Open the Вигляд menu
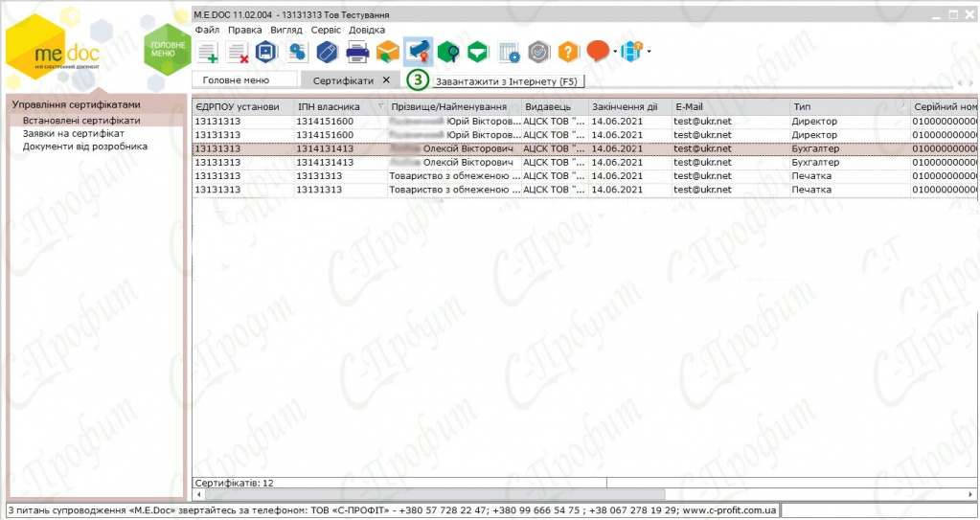The height and width of the screenshot is (520, 980). tap(286, 30)
